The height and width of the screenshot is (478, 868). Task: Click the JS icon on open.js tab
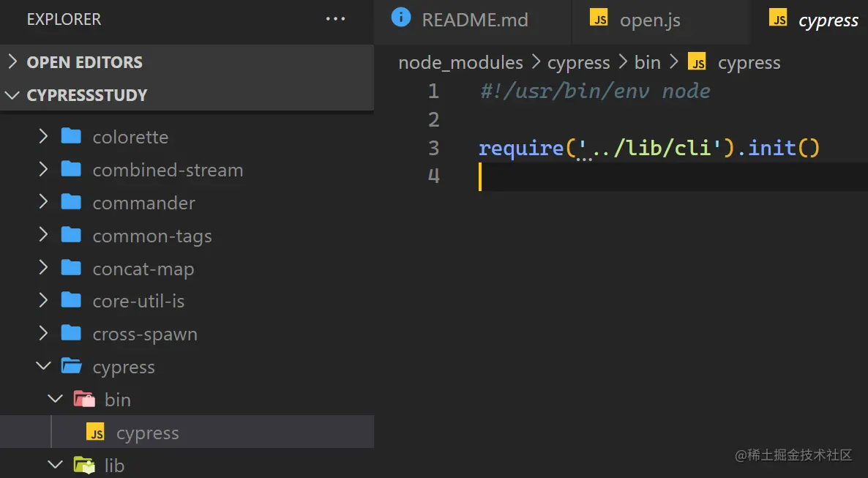pyautogui.click(x=599, y=18)
